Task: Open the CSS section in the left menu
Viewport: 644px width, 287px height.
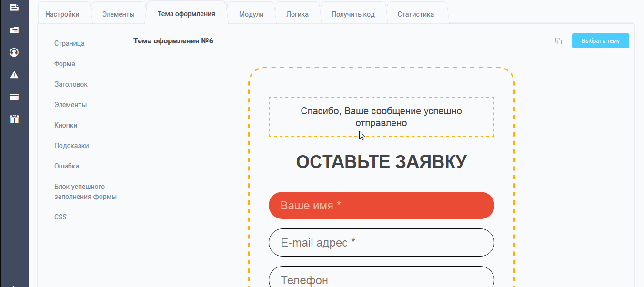Action: [60, 217]
